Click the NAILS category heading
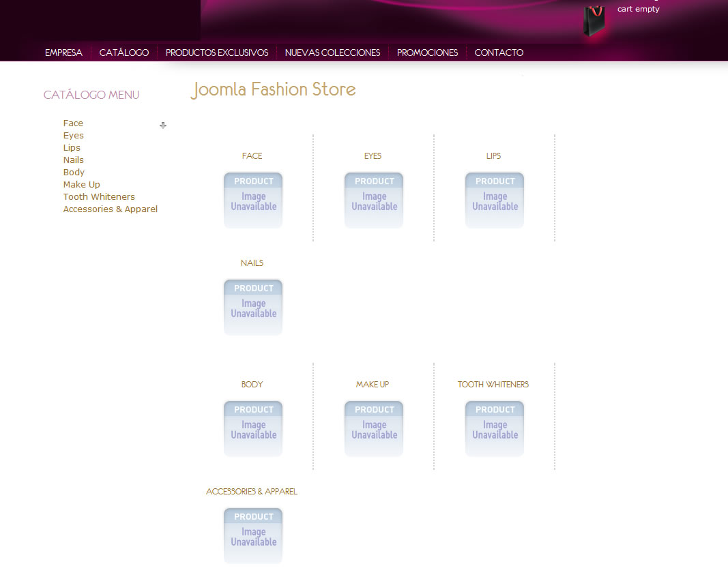 [x=252, y=263]
